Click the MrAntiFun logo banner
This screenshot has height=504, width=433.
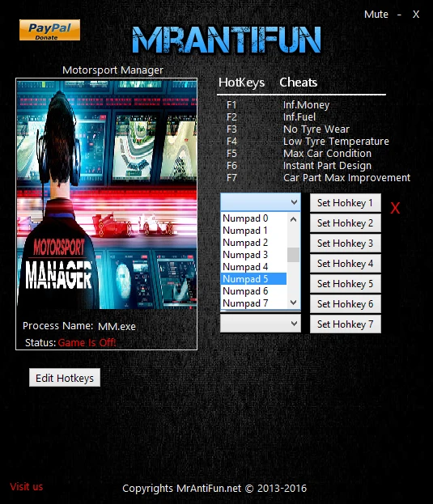point(227,40)
